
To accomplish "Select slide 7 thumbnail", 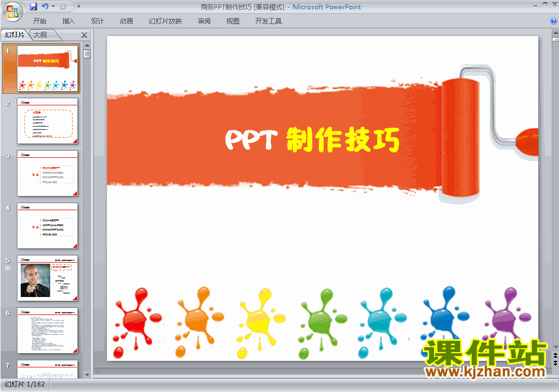I will click(47, 369).
